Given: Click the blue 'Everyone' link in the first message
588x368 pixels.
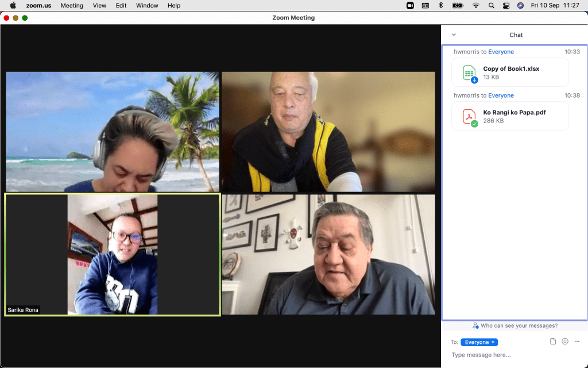Looking at the screenshot, I should click(501, 52).
